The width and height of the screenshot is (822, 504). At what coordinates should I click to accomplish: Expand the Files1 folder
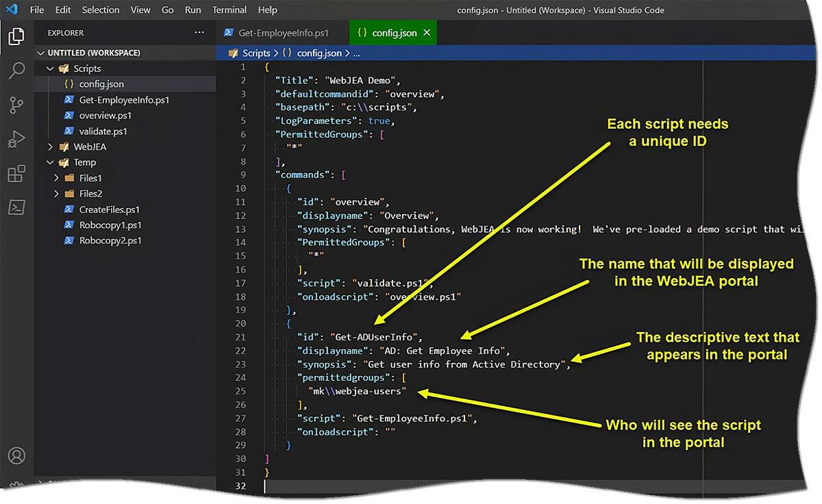pyautogui.click(x=57, y=178)
